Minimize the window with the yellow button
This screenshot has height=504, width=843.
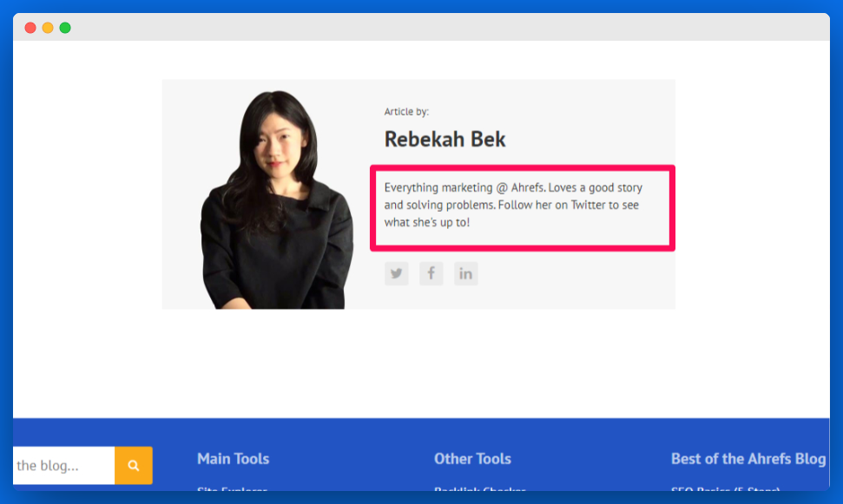[48, 28]
